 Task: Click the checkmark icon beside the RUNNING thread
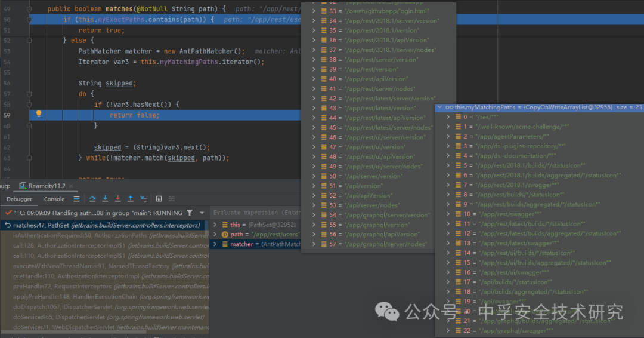8,213
